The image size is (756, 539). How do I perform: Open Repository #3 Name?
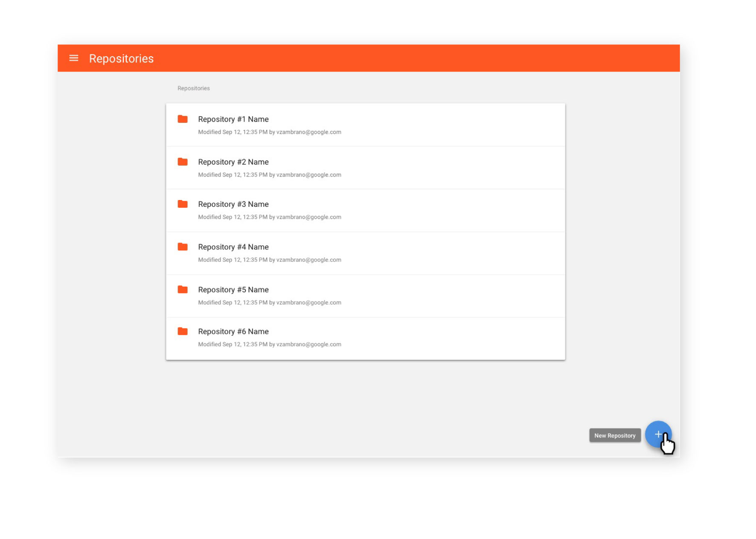[233, 204]
